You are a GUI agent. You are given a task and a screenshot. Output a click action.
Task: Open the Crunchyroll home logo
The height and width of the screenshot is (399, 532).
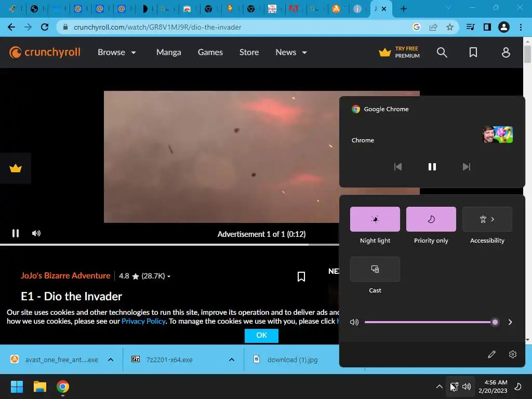pyautogui.click(x=45, y=52)
